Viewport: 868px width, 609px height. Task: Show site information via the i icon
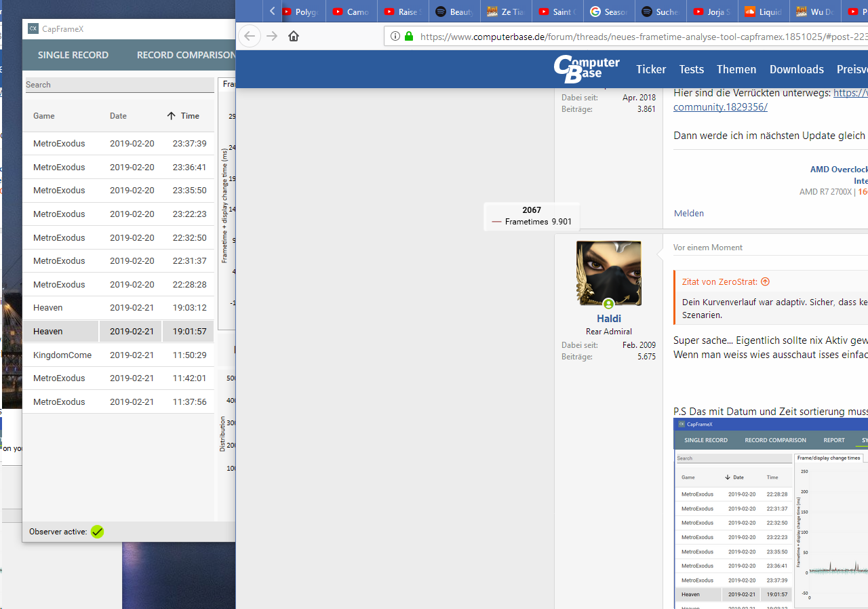[395, 36]
